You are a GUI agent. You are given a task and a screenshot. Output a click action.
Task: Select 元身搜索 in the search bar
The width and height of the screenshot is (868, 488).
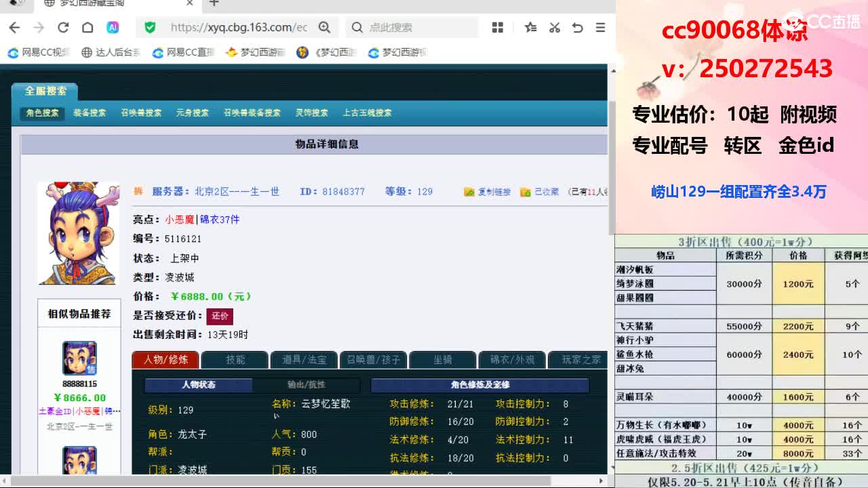[192, 113]
